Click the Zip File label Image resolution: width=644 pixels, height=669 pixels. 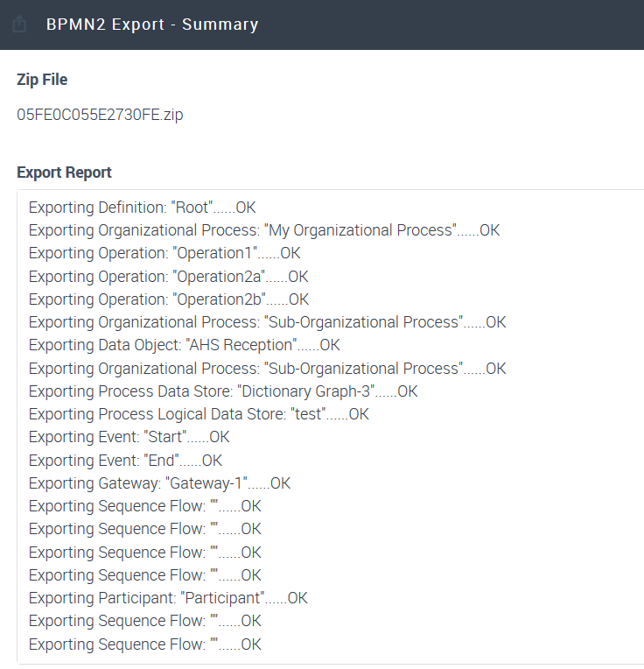[x=42, y=80]
